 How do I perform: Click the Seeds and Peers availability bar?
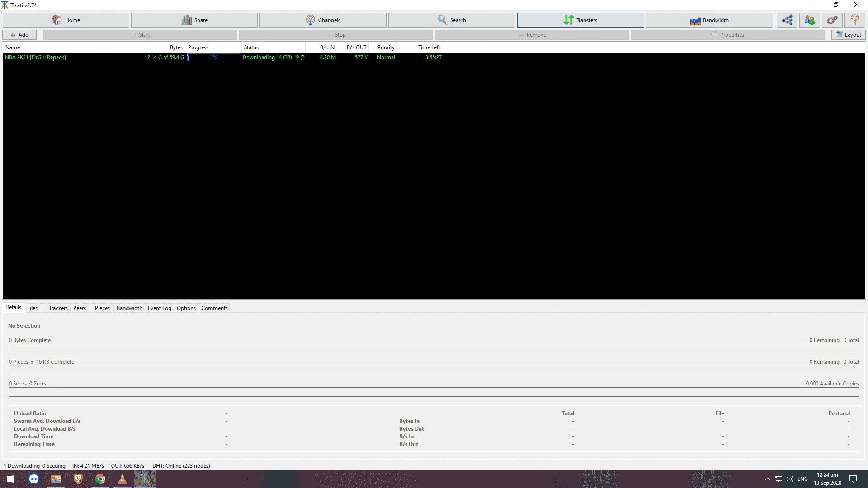(x=434, y=392)
